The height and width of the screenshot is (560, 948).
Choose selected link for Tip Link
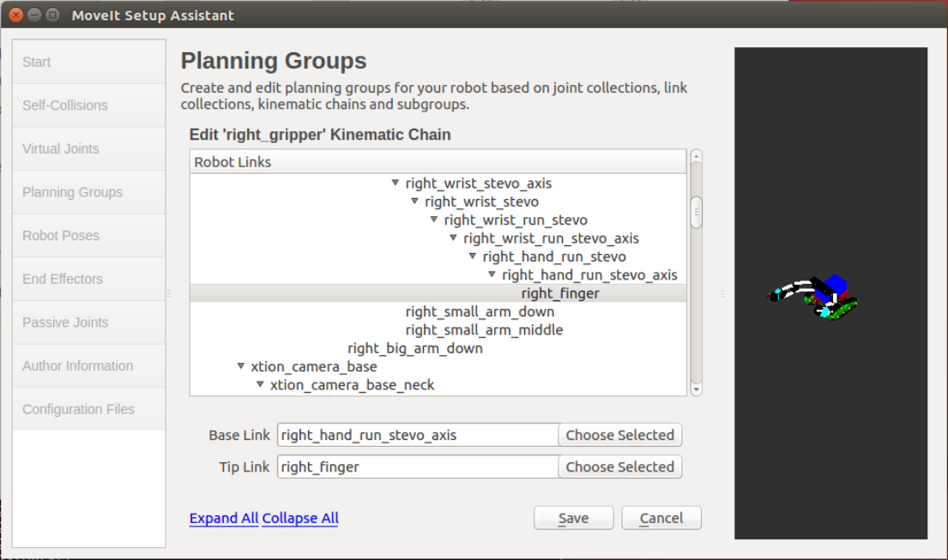(x=619, y=467)
